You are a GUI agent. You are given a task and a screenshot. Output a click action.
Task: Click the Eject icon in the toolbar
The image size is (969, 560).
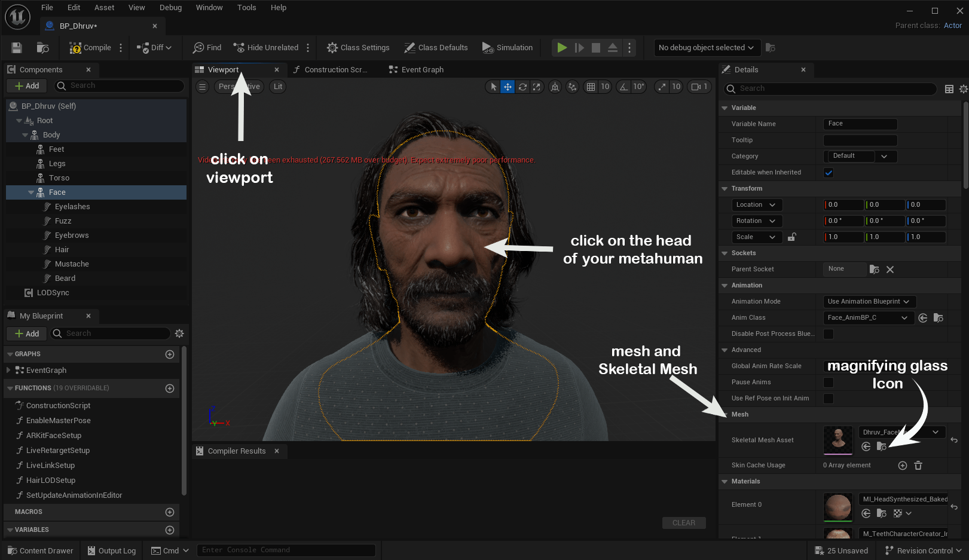[613, 48]
